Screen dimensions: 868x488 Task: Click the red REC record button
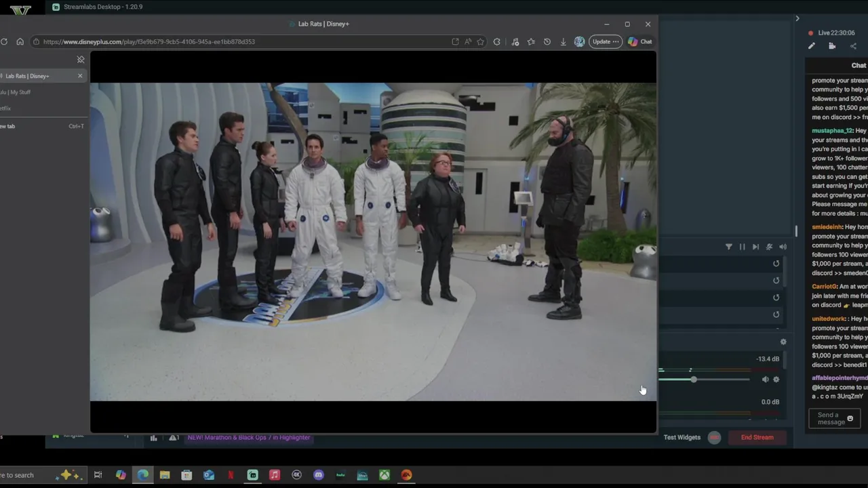pos(714,438)
